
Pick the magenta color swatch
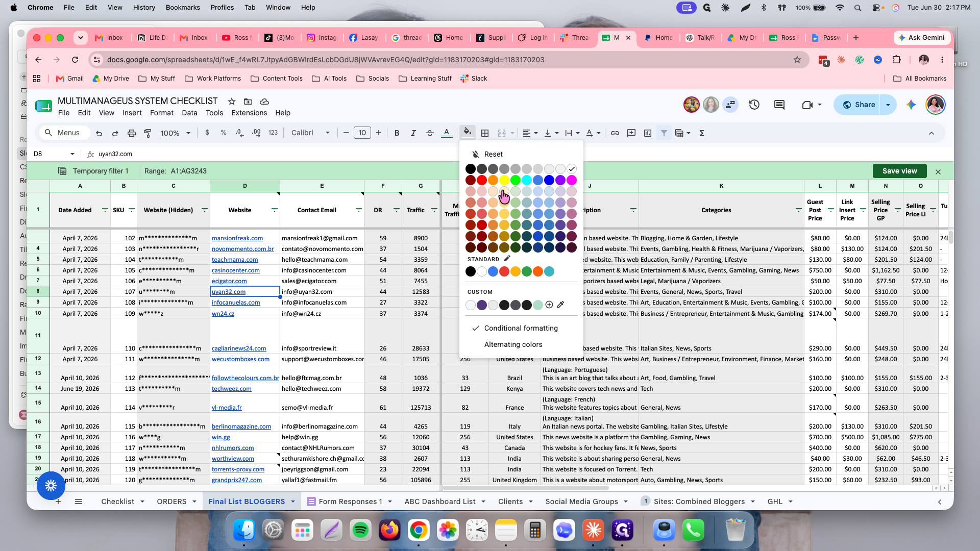coord(572,180)
